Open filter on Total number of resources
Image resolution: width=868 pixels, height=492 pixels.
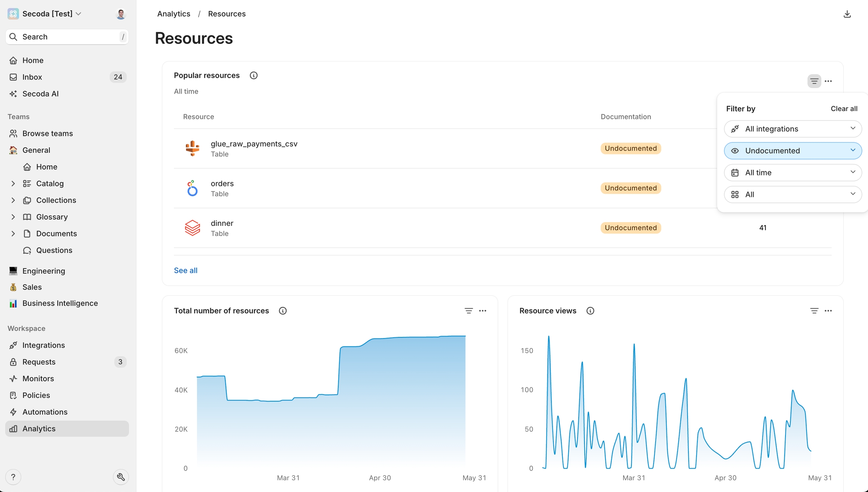pyautogui.click(x=468, y=311)
